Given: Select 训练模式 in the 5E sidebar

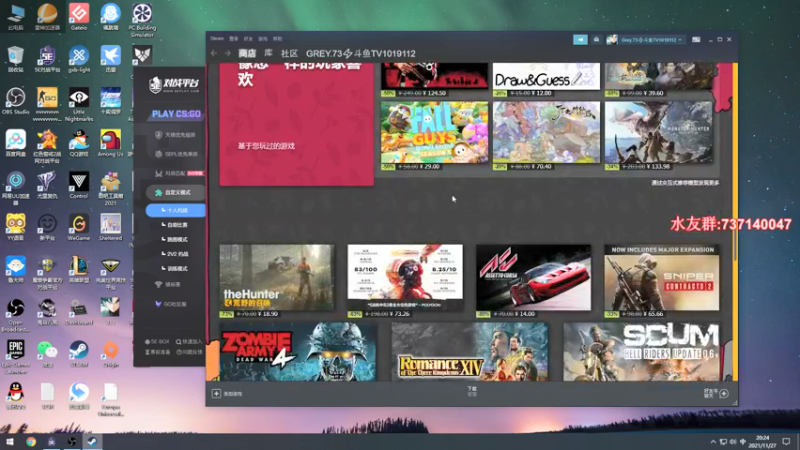Looking at the screenshot, I should (176, 268).
